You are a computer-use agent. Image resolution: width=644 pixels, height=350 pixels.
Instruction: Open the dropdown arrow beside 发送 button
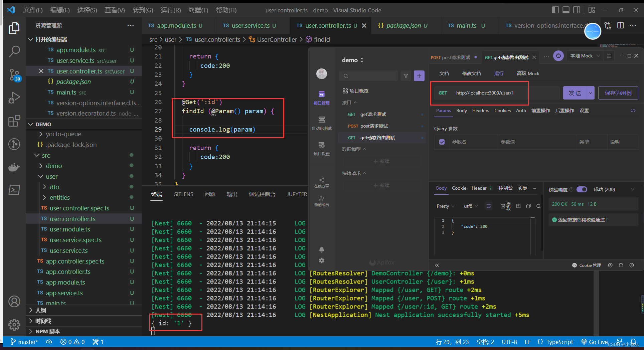[x=591, y=93]
